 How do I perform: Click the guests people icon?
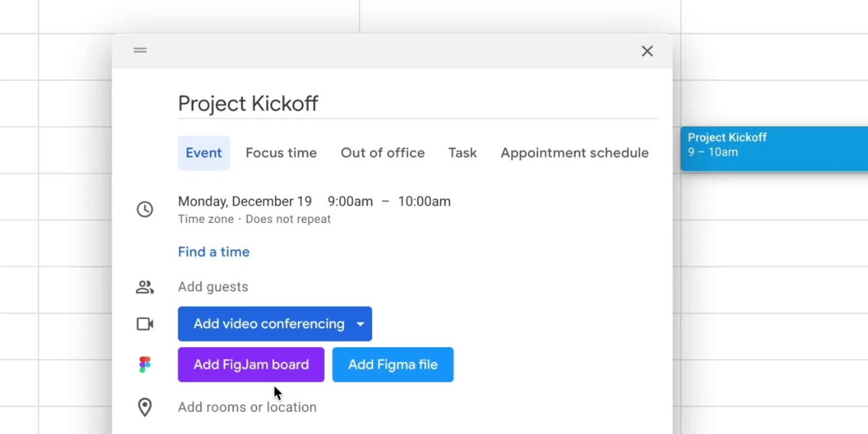point(145,287)
